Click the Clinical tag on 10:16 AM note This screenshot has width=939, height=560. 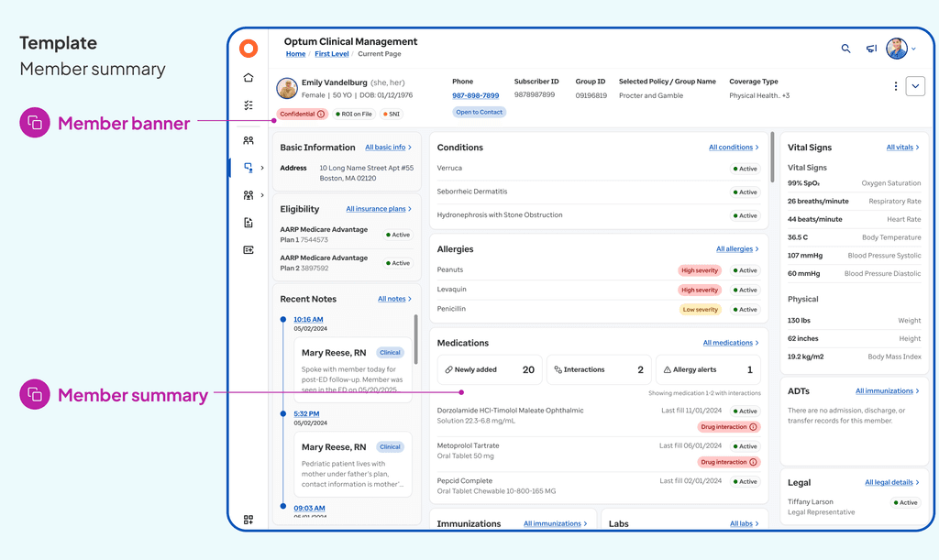[x=390, y=353]
